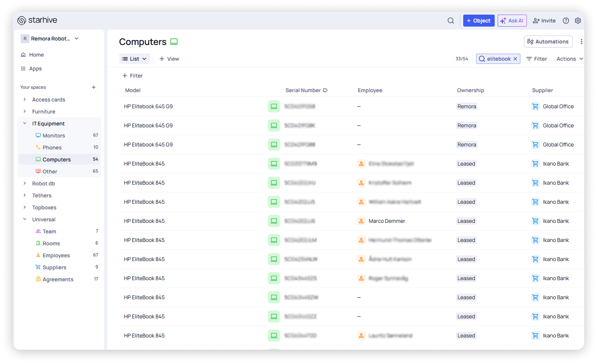
Task: Open the settings gear icon
Action: (x=578, y=21)
